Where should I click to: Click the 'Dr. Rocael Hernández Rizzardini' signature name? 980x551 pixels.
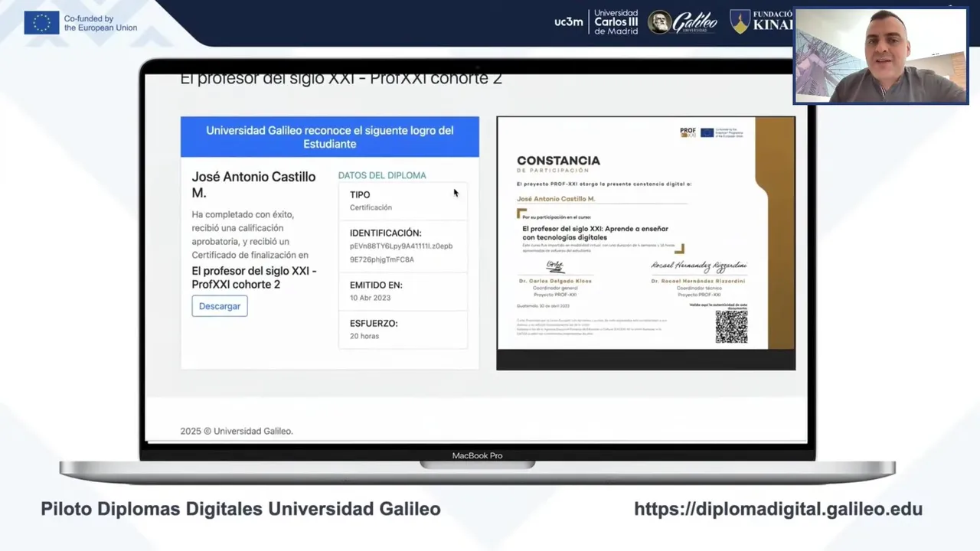click(x=698, y=281)
